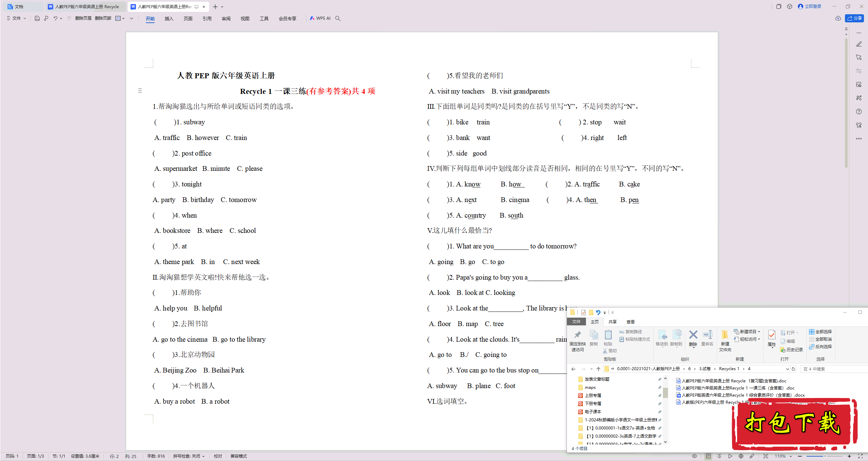Viewport: 868px width, 461px height.
Task: Click the Explorer refresh button
Action: [x=793, y=369]
